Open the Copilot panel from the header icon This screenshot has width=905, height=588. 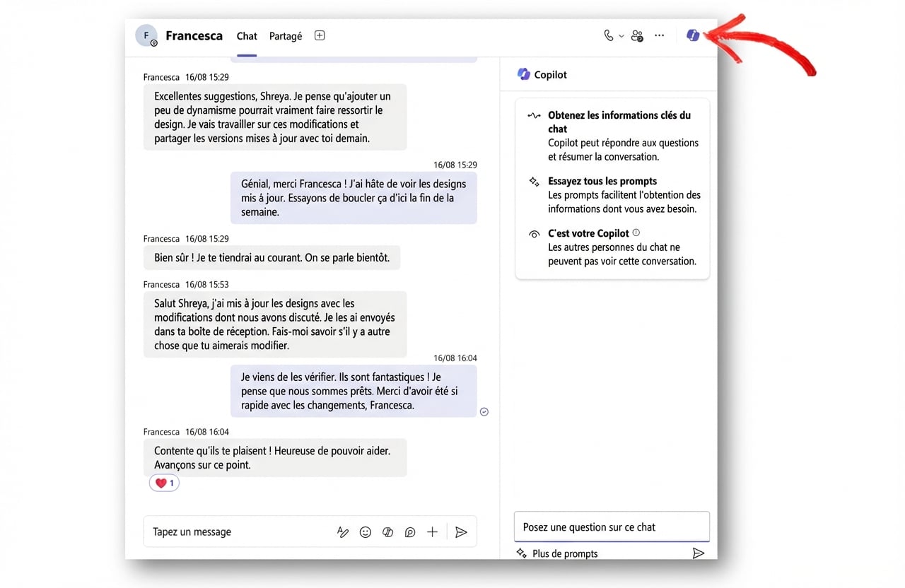tap(692, 35)
